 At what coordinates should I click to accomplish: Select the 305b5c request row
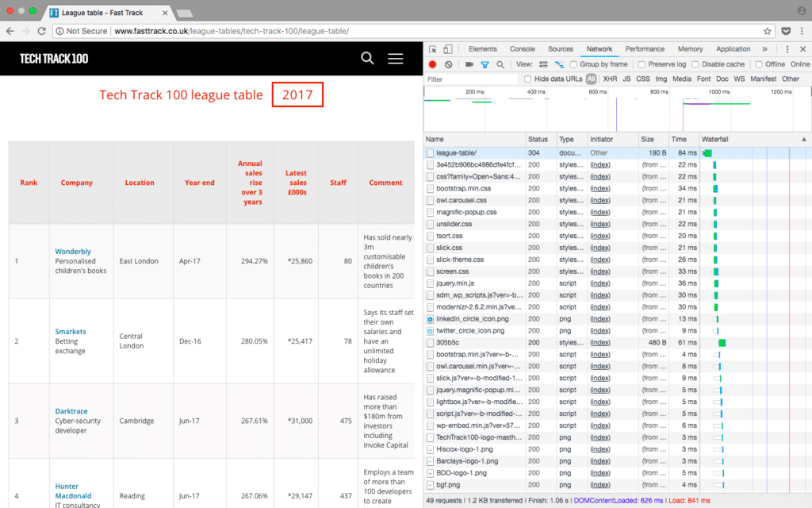(616, 343)
